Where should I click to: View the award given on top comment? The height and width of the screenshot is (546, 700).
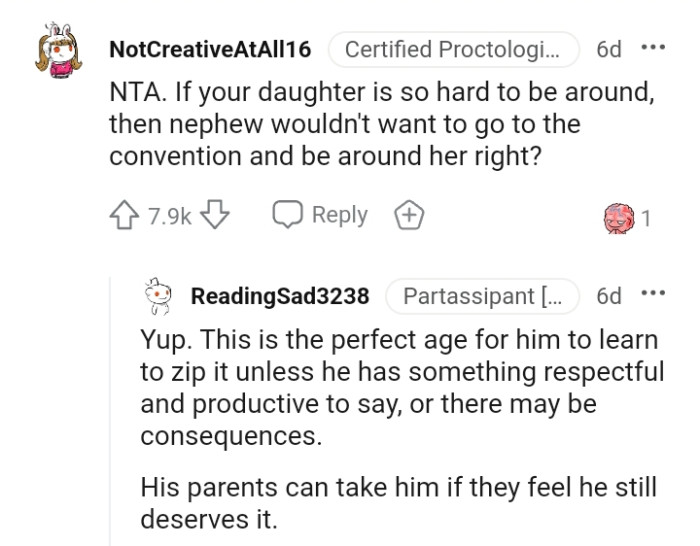[x=621, y=217]
